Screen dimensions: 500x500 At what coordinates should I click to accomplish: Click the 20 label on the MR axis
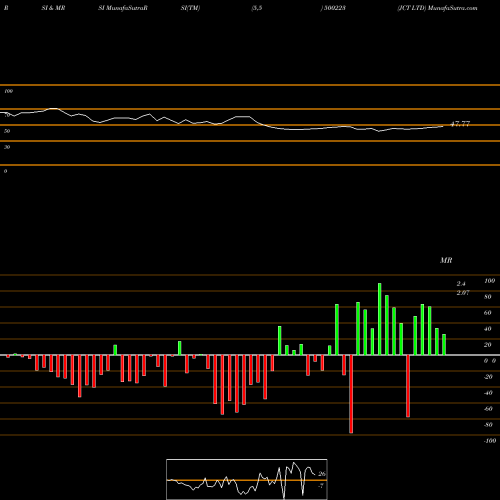488,345
